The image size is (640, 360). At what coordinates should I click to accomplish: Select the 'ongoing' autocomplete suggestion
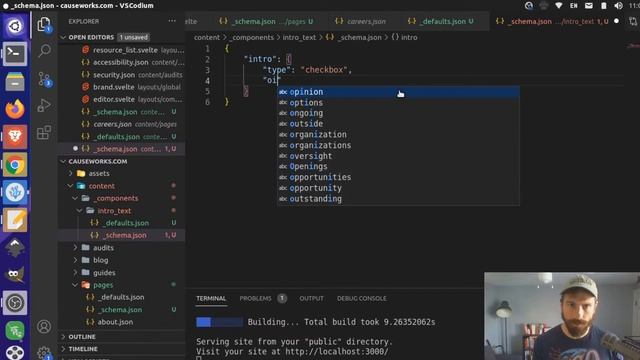(x=398, y=113)
